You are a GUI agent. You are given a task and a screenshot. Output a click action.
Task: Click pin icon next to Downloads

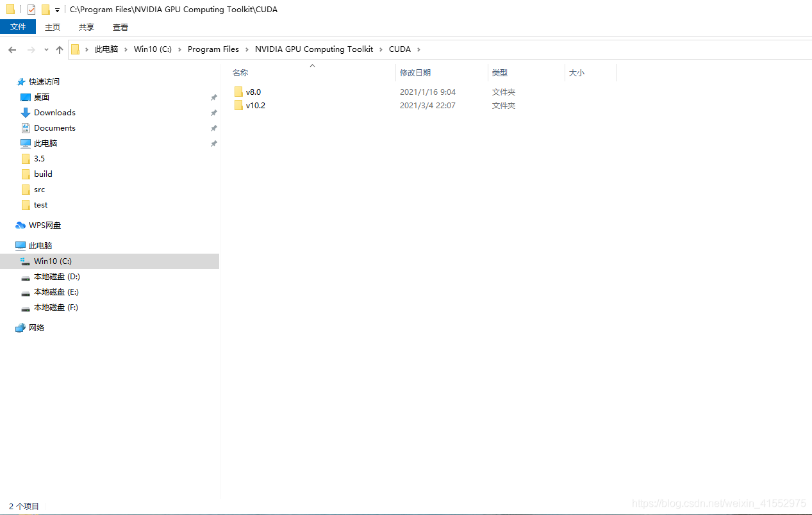point(214,113)
